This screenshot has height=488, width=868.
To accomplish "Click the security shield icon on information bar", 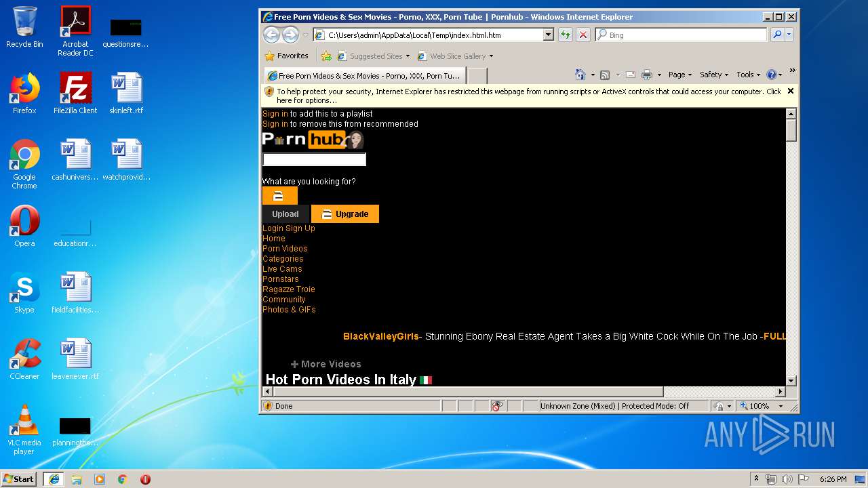I will coord(269,91).
